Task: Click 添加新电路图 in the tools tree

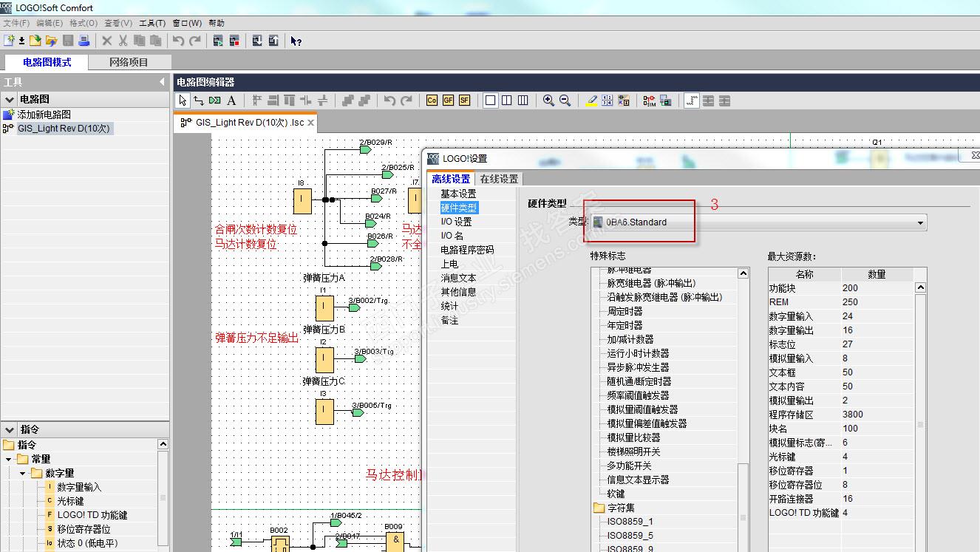Action: tap(44, 115)
